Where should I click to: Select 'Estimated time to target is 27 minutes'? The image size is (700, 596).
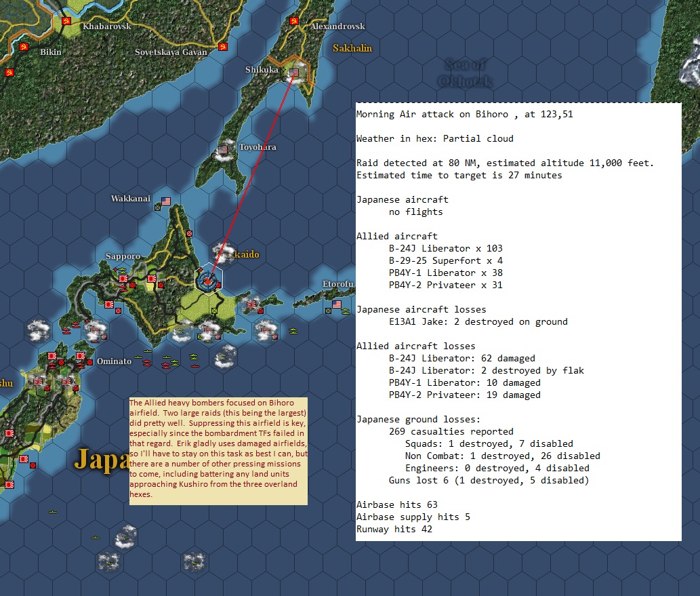pyautogui.click(x=459, y=175)
